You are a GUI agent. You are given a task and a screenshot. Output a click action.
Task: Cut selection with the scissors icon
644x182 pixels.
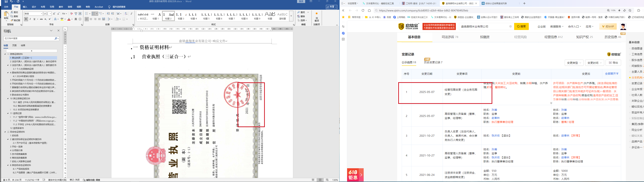point(14,12)
